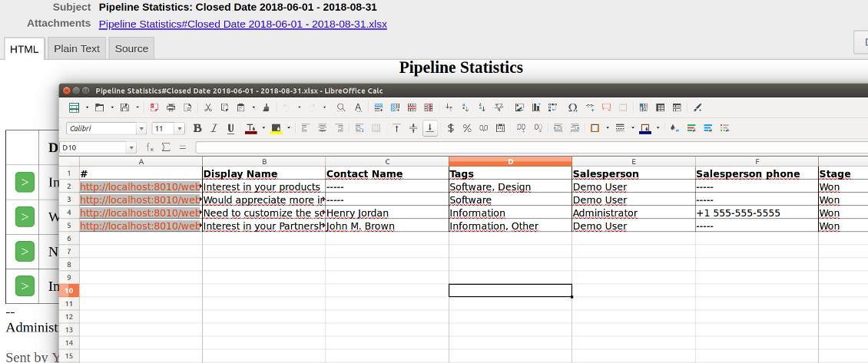This screenshot has height=363, width=868.
Task: Open the Font Size dropdown arrow
Action: click(179, 128)
